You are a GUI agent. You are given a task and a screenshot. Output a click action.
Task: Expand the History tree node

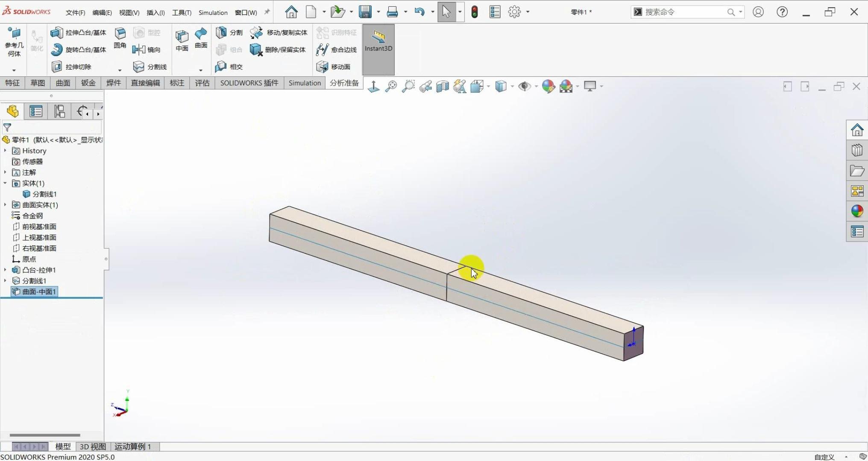pos(5,151)
